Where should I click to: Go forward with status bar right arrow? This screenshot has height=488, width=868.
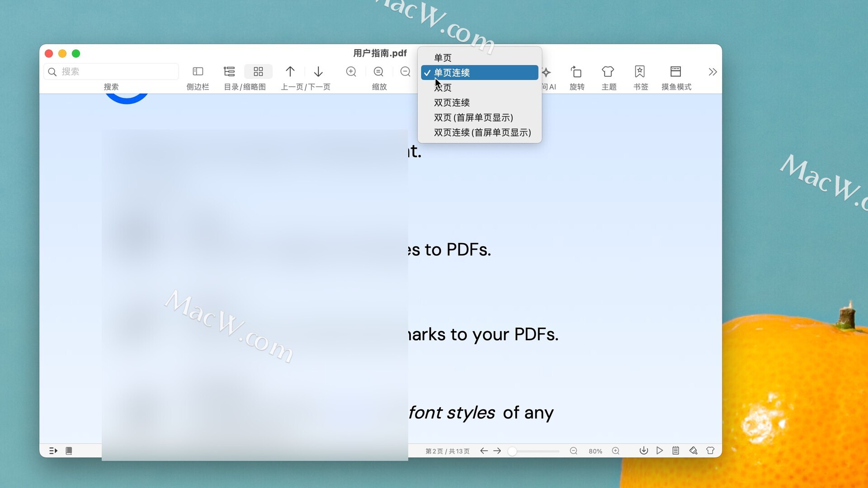point(497,450)
